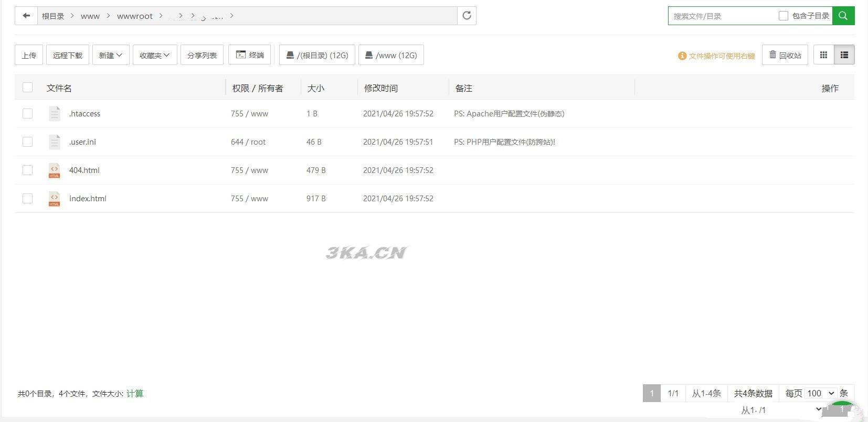Viewport: 868px width, 422px height.
Task: Open the per-page 100 rows dropdown
Action: [820, 393]
